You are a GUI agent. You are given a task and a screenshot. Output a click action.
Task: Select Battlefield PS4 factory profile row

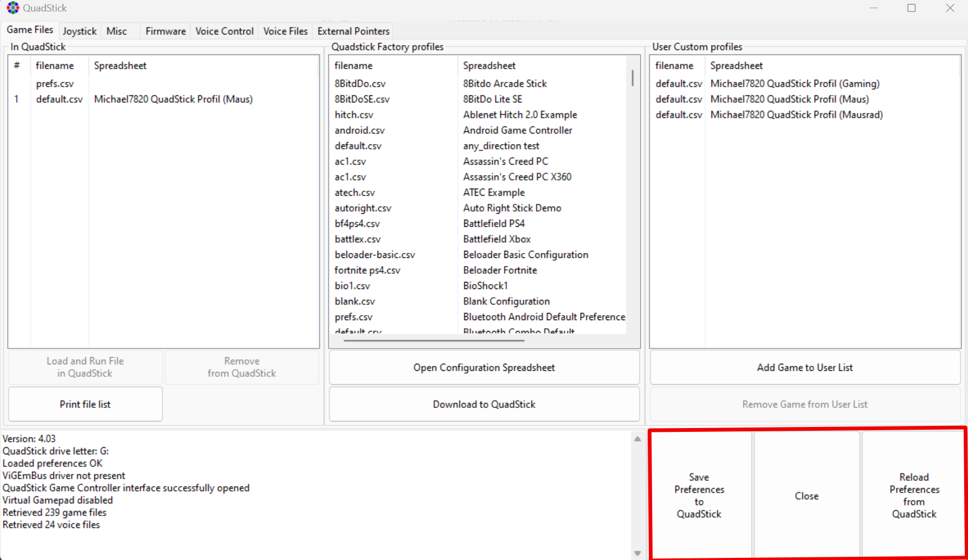[x=493, y=224]
